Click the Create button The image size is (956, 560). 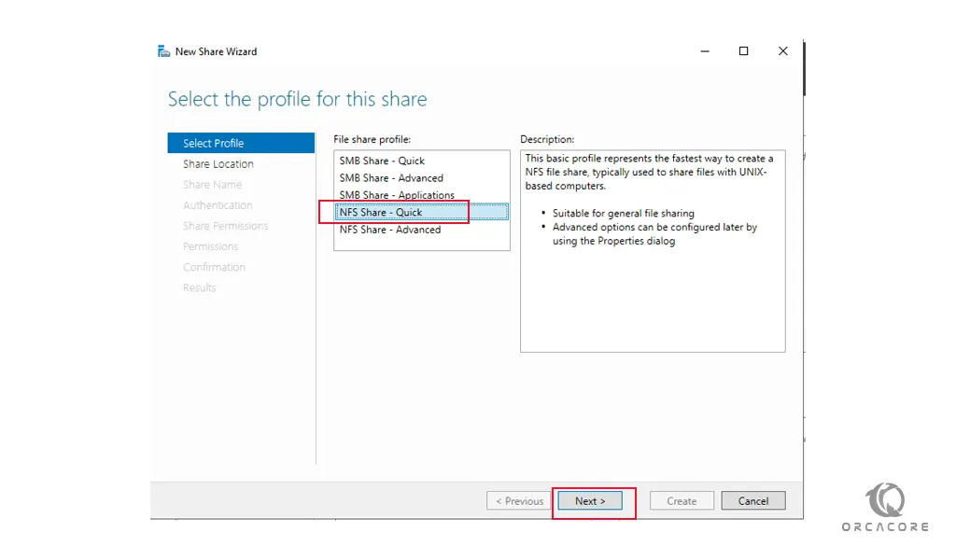(x=682, y=501)
